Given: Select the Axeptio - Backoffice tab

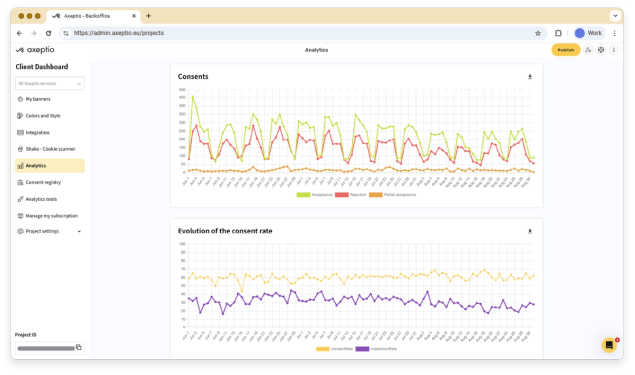Looking at the screenshot, I should point(93,16).
